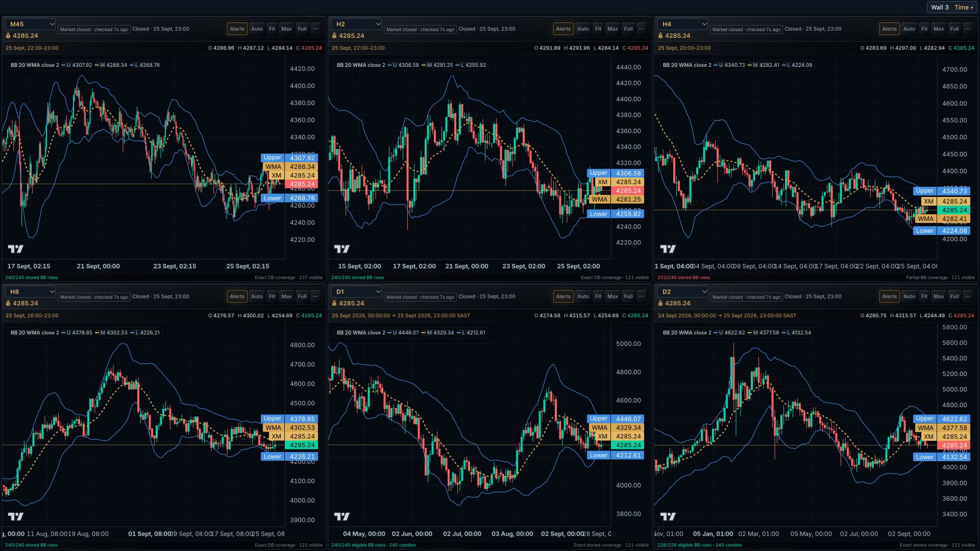Click Max on the H2 chart

(x=612, y=29)
